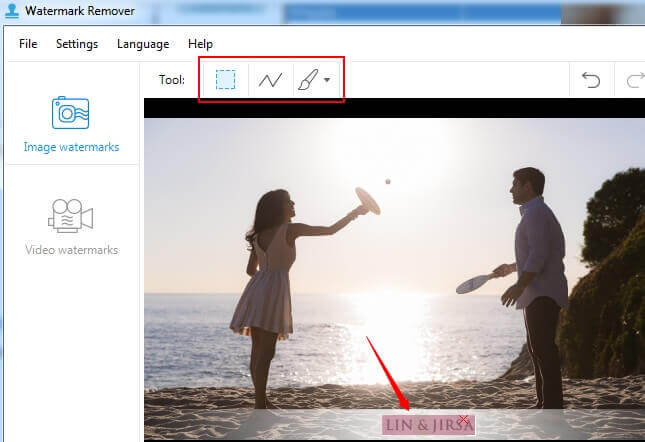Image resolution: width=645 pixels, height=442 pixels.
Task: Click the Watermark Remover title bar app icon
Action: 11,11
